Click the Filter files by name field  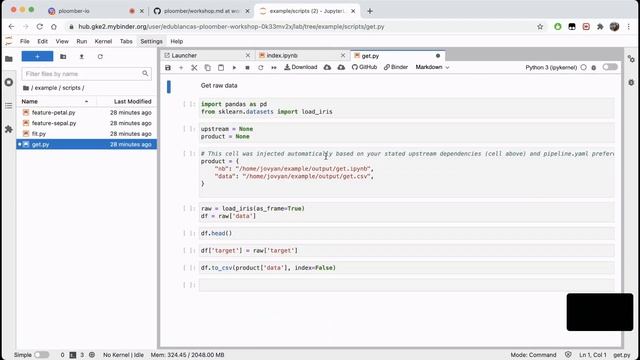(86, 74)
